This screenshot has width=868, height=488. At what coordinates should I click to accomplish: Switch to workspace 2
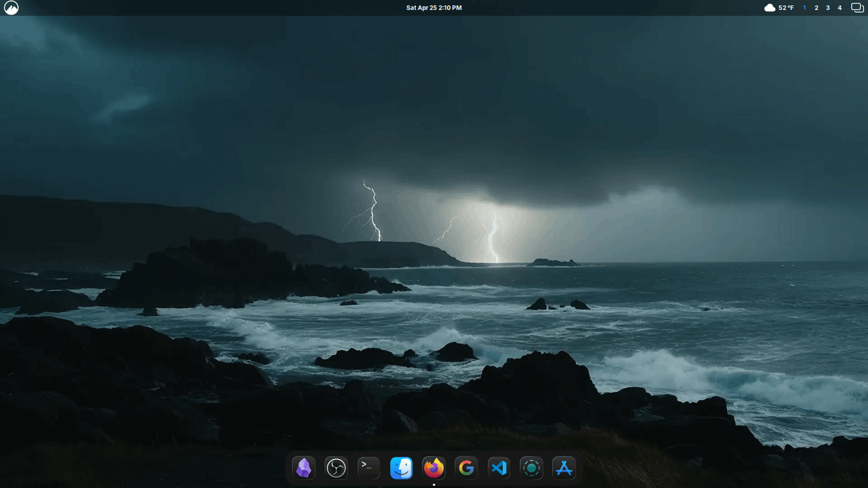coord(816,7)
